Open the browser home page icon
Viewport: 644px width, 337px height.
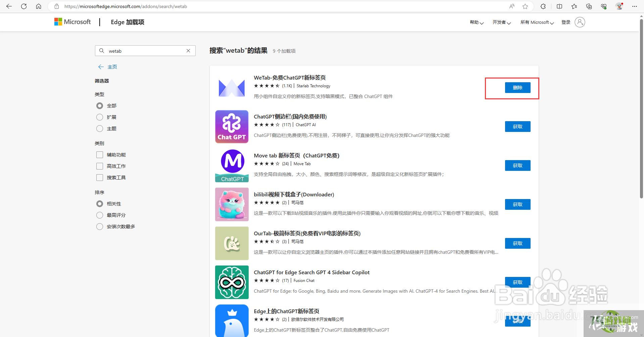[x=39, y=6]
